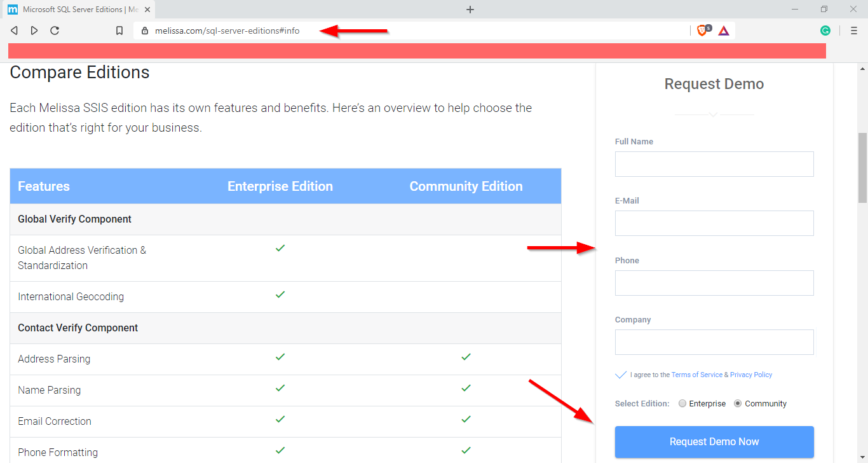The width and height of the screenshot is (868, 463).
Task: Click the Global Address Verification & Standardization text
Action: click(82, 258)
